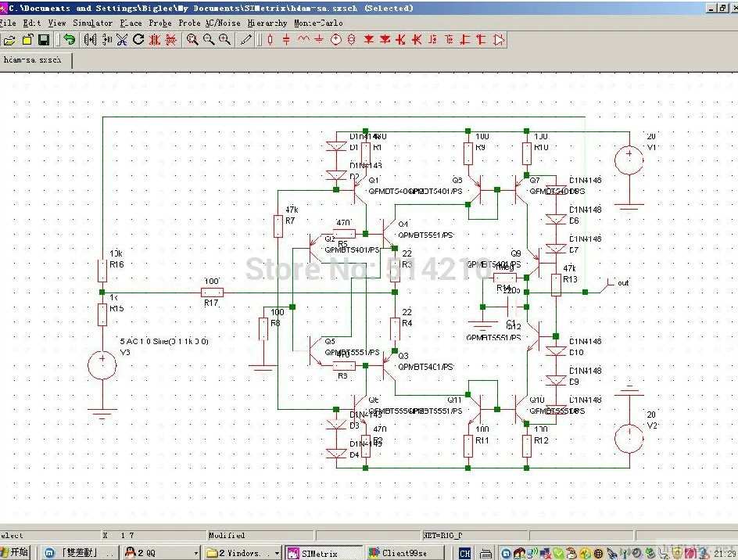
Task: Click the Cut (scissors) toolbar icon
Action: 122,40
